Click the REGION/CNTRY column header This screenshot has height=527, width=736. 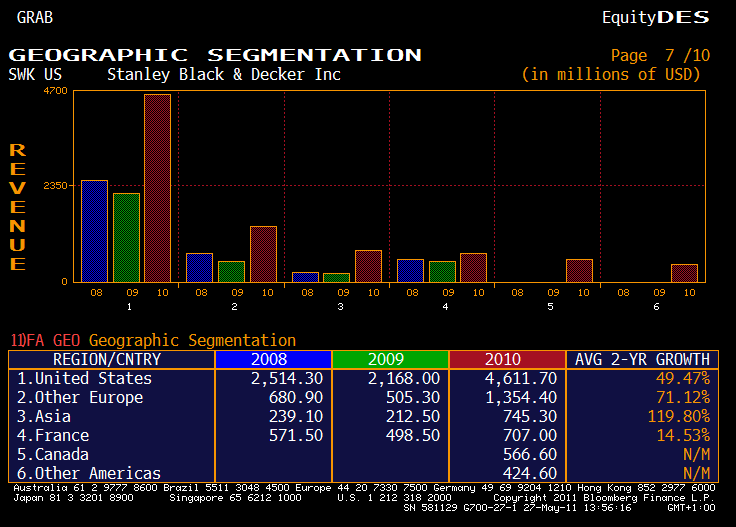pyautogui.click(x=107, y=360)
